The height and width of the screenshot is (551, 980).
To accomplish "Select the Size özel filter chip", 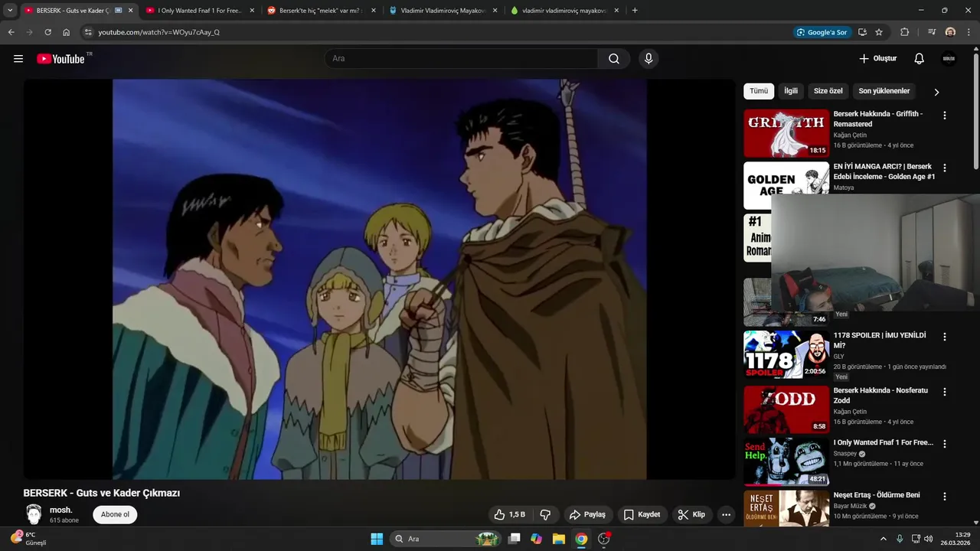I will (828, 91).
